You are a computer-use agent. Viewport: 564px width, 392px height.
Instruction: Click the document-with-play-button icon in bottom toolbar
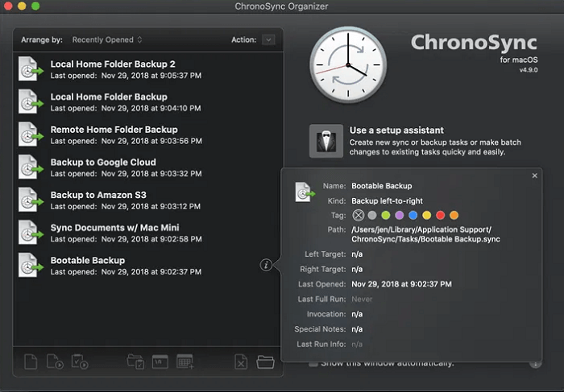(55, 361)
